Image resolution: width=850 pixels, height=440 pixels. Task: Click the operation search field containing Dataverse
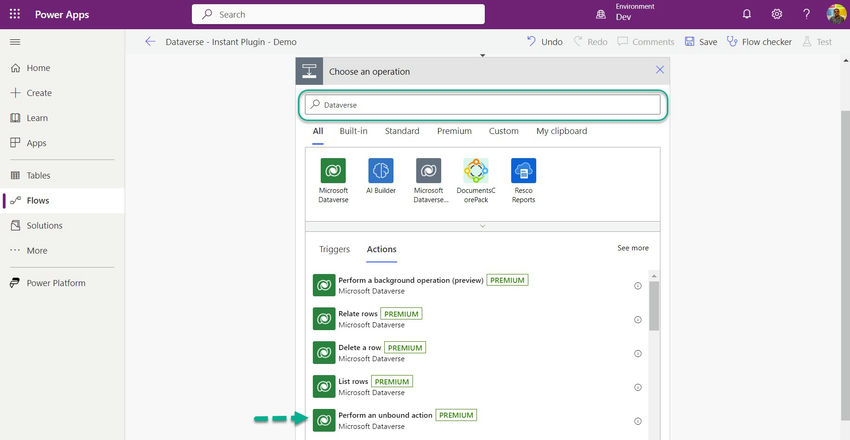pyautogui.click(x=483, y=105)
